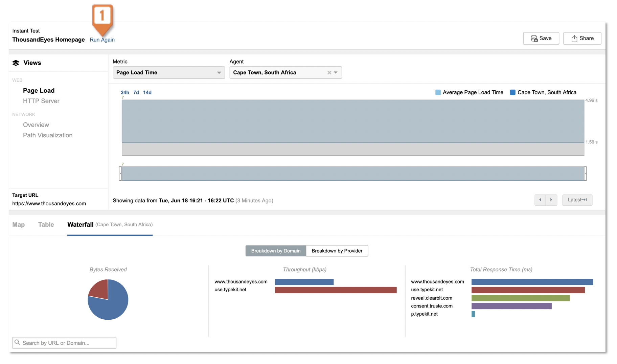Click the Target URL https://www.thousandeyes.com text
617x364 pixels.
(x=49, y=204)
